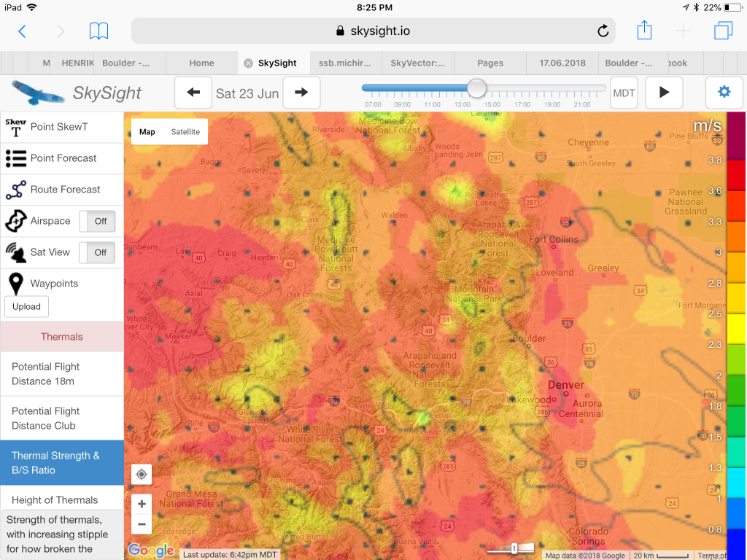
Task: Click the Fort Collins map label
Action: pos(554,239)
